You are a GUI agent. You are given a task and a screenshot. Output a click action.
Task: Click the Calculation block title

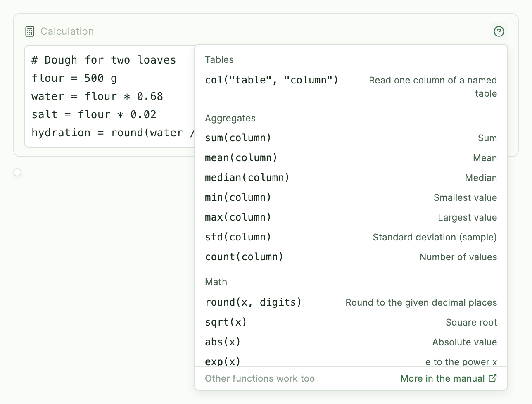(67, 31)
